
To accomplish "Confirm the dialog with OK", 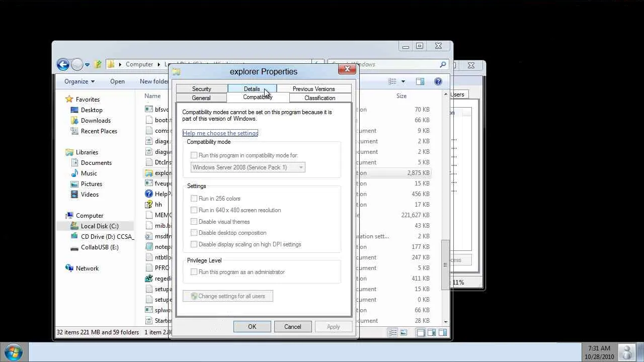I will 252,327.
